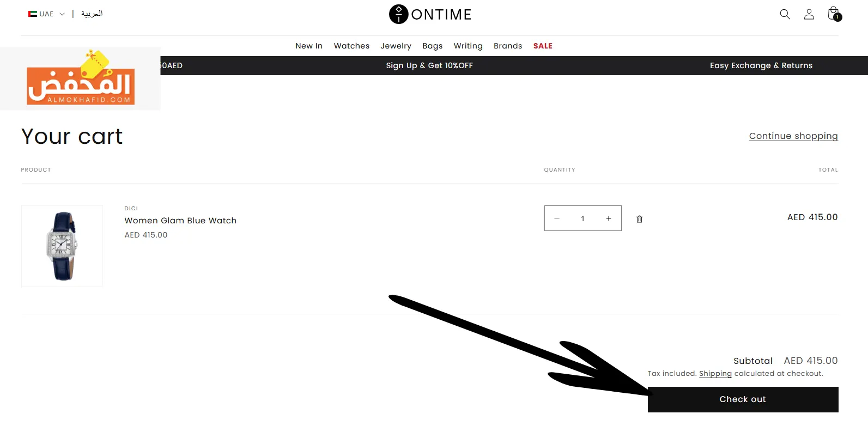The width and height of the screenshot is (868, 438).
Task: Remove watch using trash icon
Action: (x=639, y=219)
